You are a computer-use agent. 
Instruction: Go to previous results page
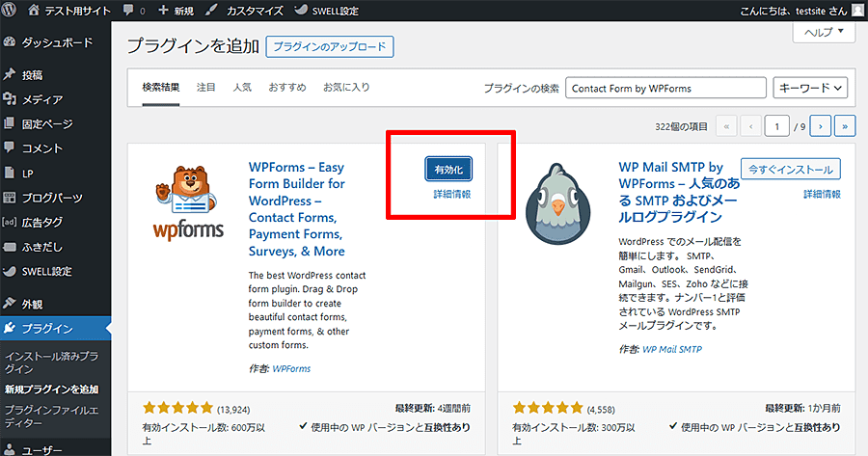(x=750, y=126)
